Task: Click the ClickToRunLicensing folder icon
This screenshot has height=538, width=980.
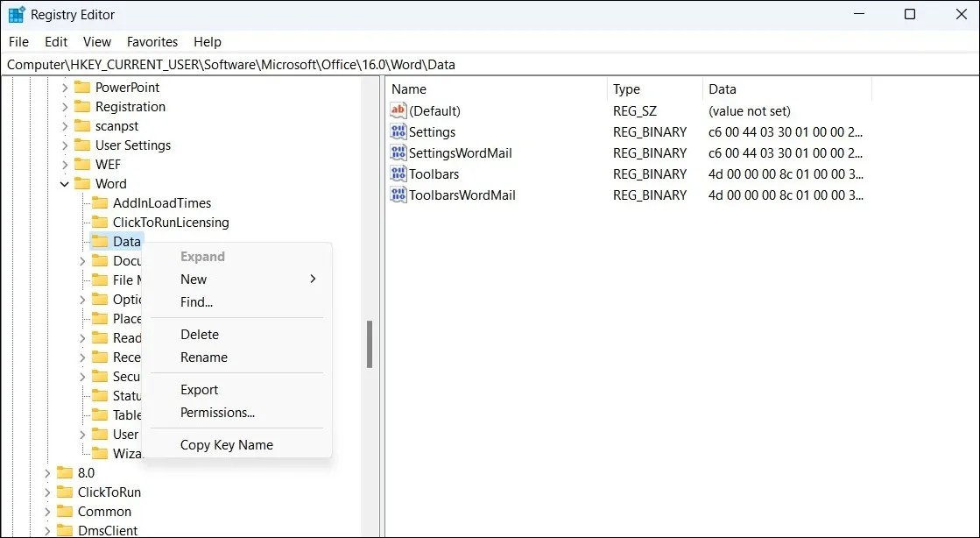Action: point(99,222)
